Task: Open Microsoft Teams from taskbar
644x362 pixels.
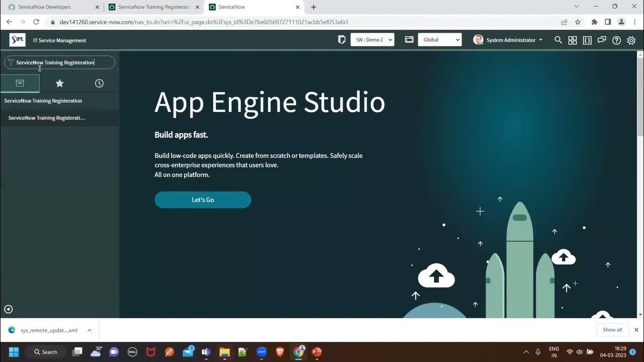Action: [206, 352]
